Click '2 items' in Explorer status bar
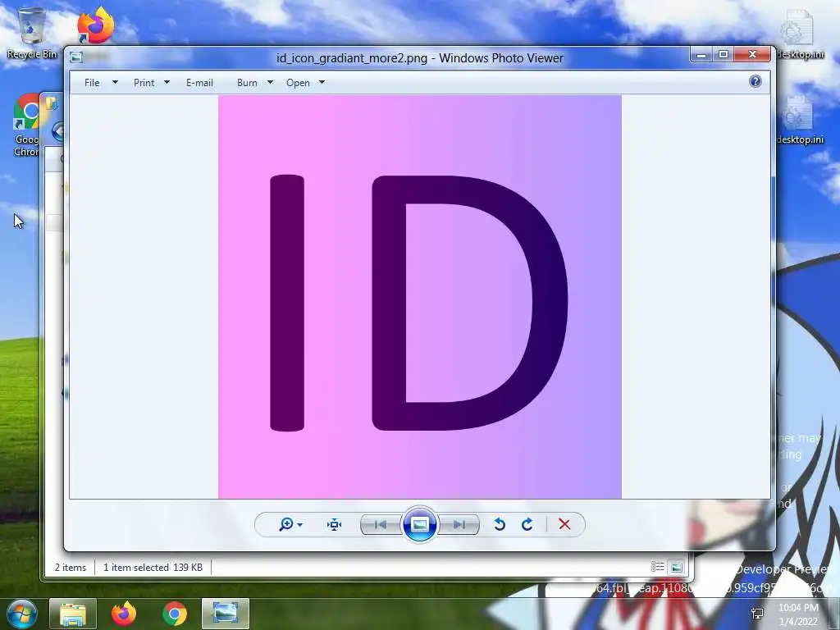 tap(71, 568)
